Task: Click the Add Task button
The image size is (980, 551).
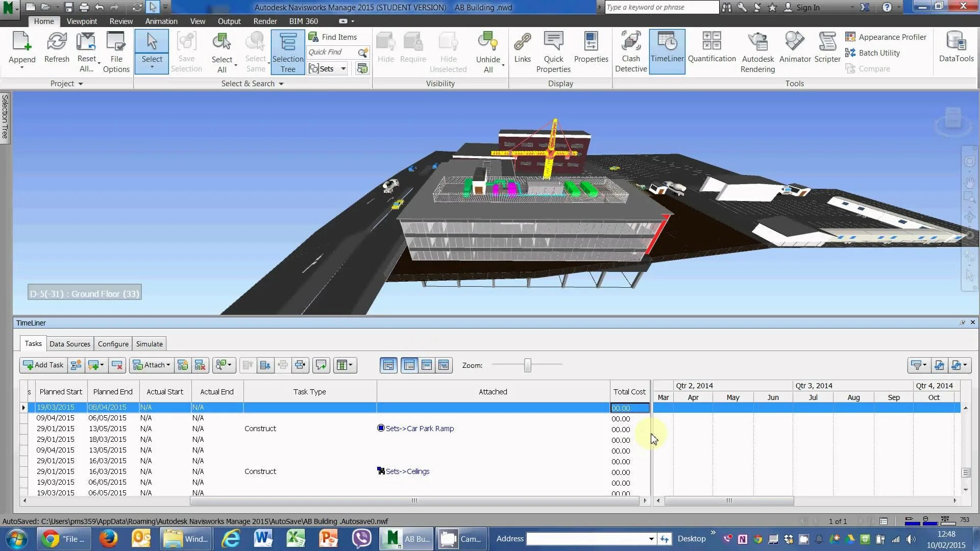Action: [43, 365]
